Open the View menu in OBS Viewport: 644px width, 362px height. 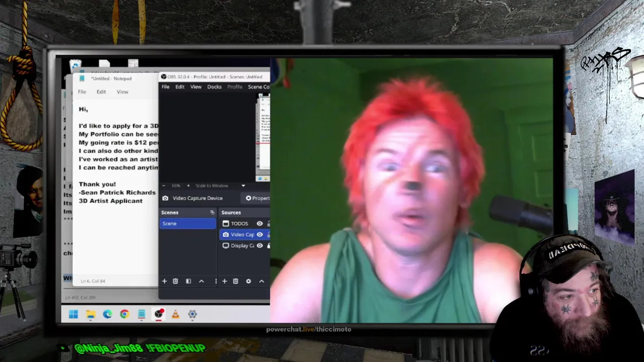196,86
